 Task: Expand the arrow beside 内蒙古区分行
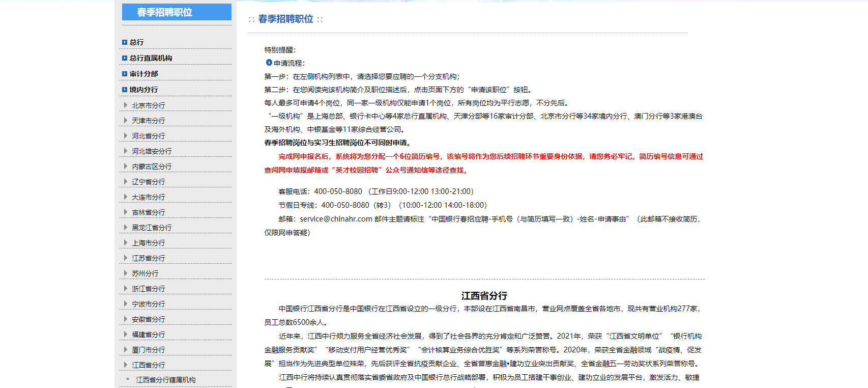[126, 166]
